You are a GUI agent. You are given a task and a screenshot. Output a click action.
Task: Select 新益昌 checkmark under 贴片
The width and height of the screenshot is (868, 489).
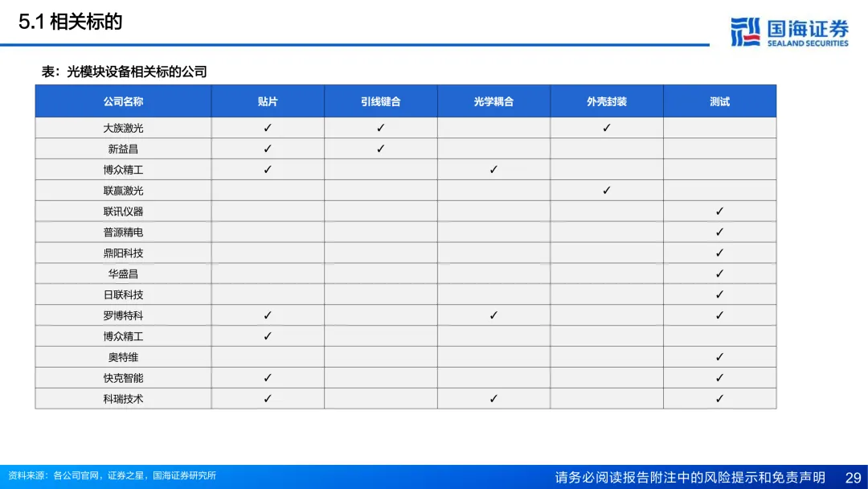click(x=268, y=149)
